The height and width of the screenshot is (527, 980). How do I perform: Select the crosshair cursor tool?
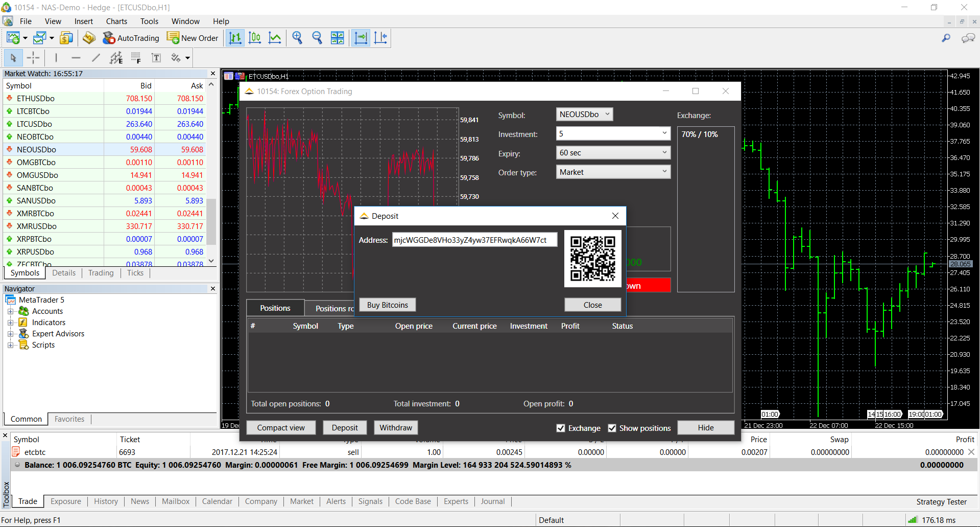[33, 58]
